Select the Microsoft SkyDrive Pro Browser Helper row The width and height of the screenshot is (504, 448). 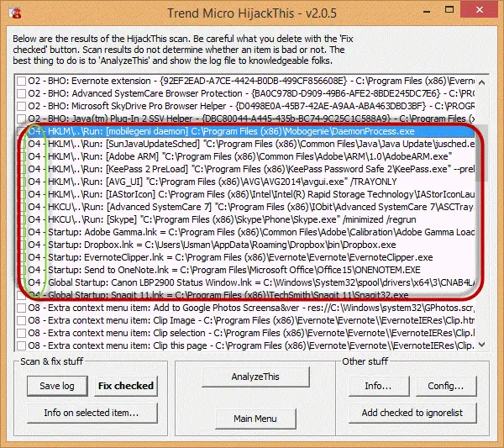pos(250,106)
